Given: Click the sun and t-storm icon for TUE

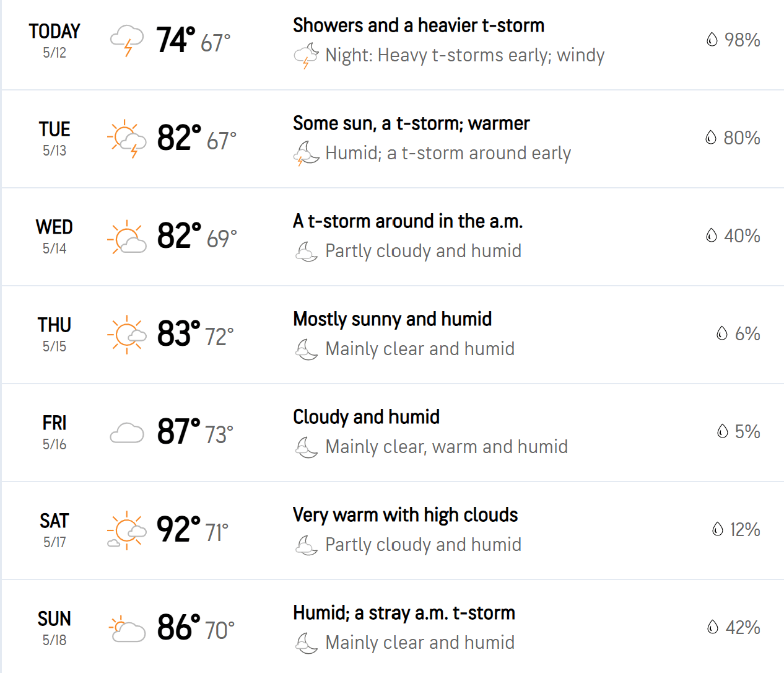Looking at the screenshot, I should [x=127, y=138].
